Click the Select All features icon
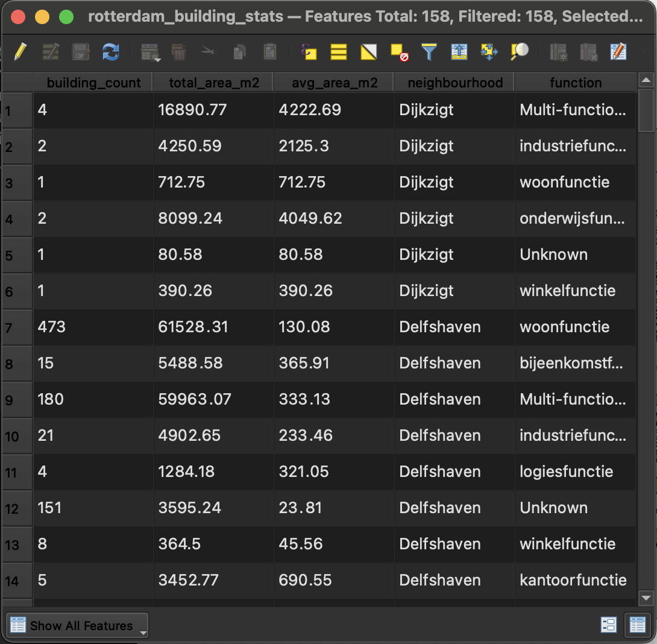 point(339,52)
